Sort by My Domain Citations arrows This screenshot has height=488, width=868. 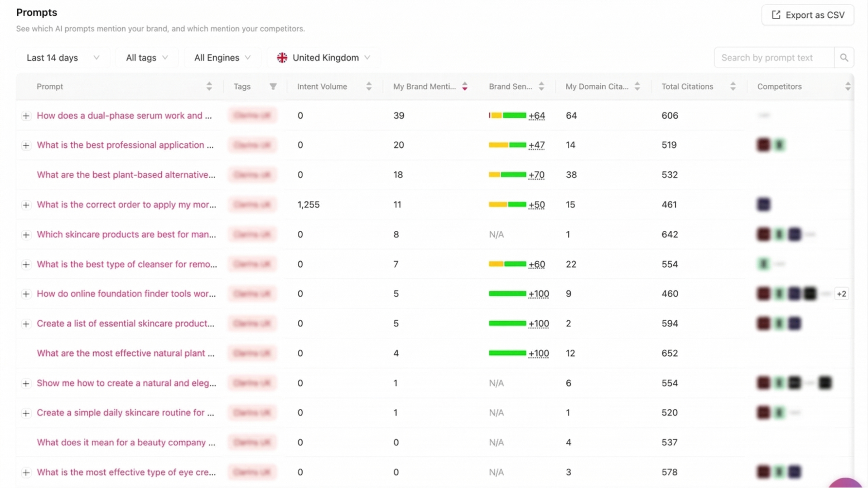[637, 86]
